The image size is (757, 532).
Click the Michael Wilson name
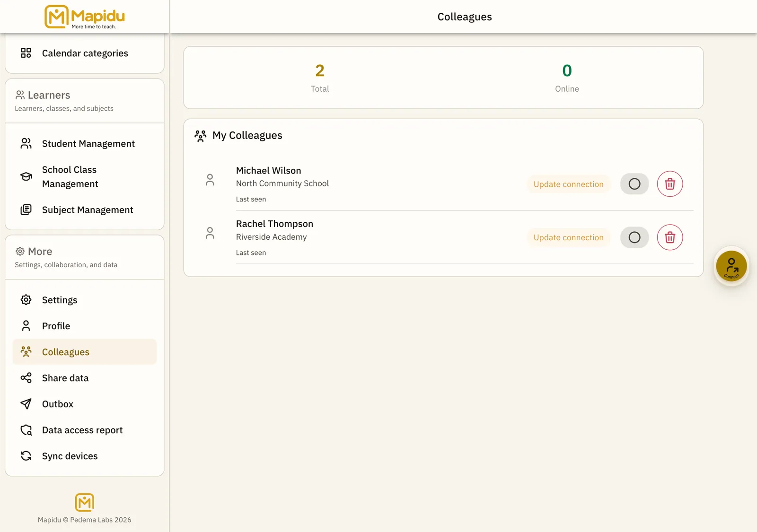(268, 170)
